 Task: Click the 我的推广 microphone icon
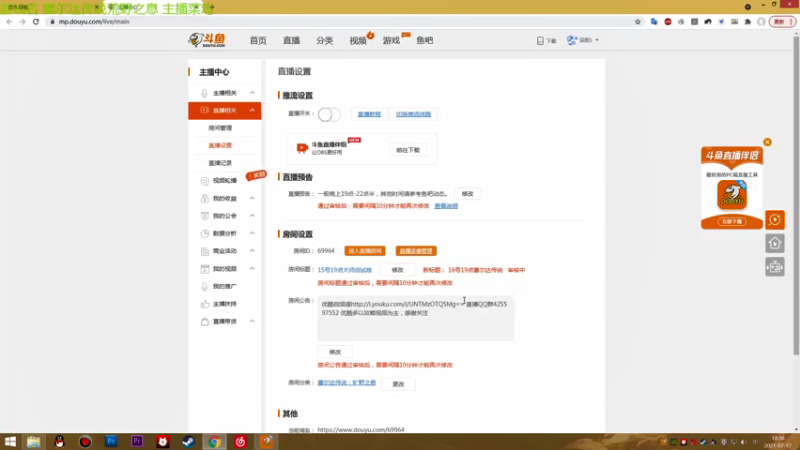[x=205, y=286]
